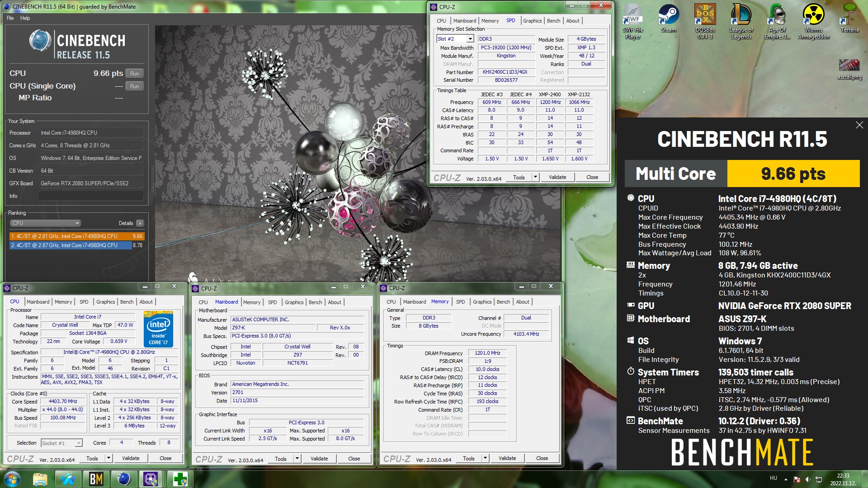The height and width of the screenshot is (488, 868).
Task: Click the Kingston module manufacturer field
Action: pos(506,56)
